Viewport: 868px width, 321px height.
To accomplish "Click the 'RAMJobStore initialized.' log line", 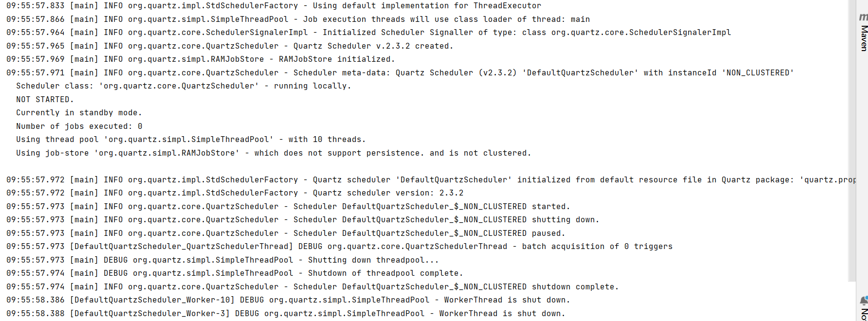I will click(200, 59).
